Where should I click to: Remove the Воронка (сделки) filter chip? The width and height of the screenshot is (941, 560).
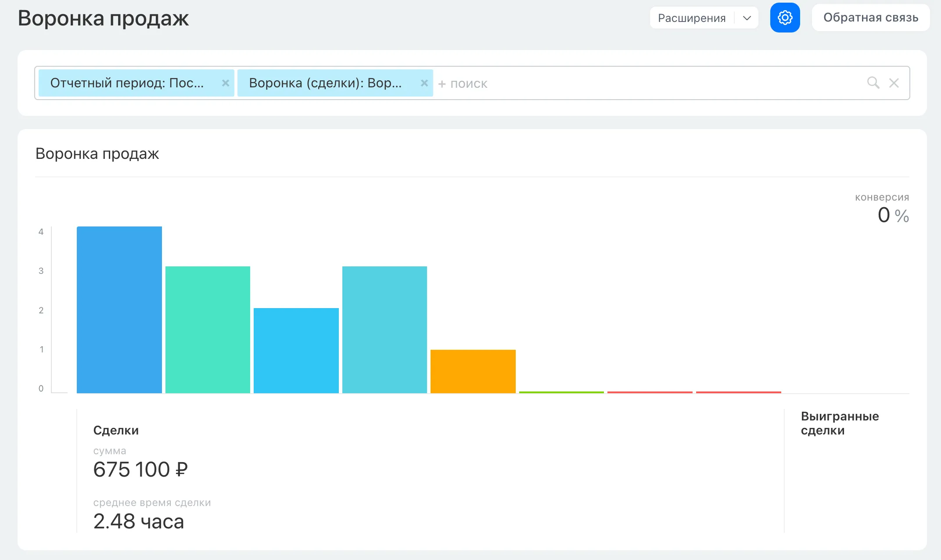tap(424, 83)
